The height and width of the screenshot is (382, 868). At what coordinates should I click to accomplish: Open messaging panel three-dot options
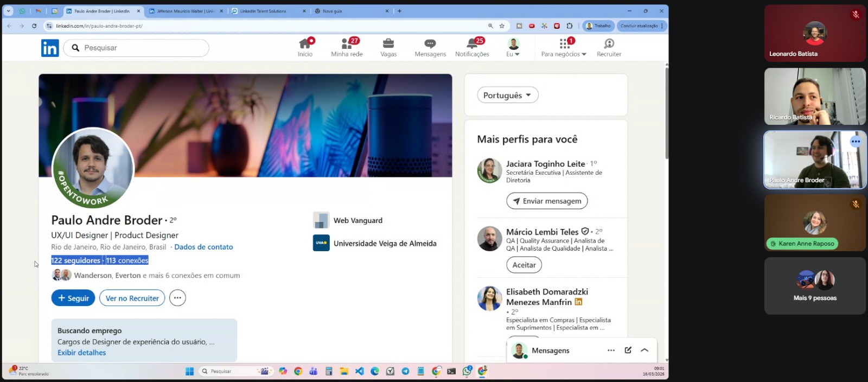pos(611,351)
